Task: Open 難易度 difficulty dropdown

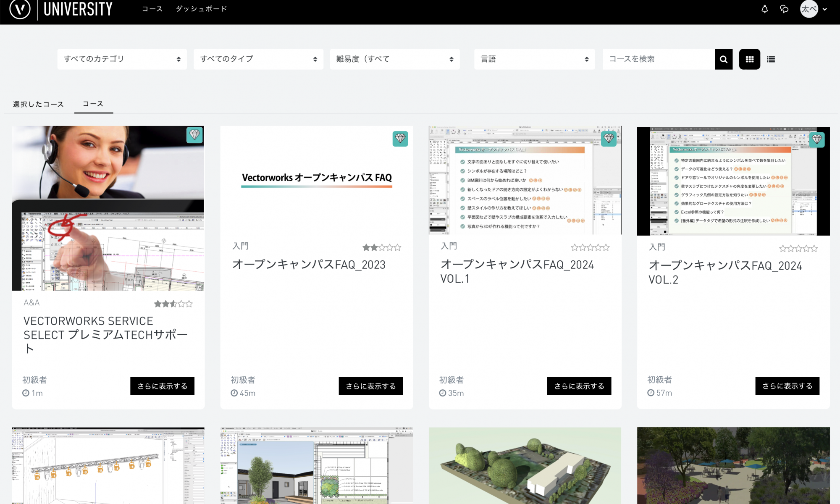Action: tap(395, 59)
